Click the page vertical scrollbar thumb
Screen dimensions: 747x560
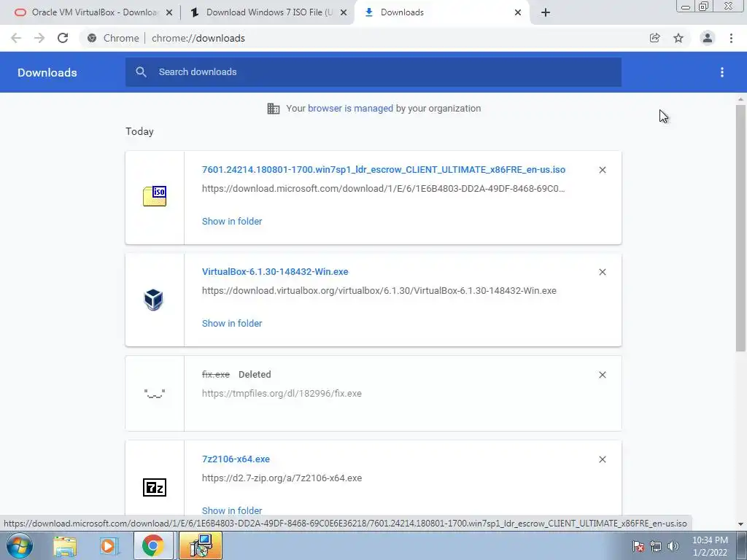coord(740,228)
